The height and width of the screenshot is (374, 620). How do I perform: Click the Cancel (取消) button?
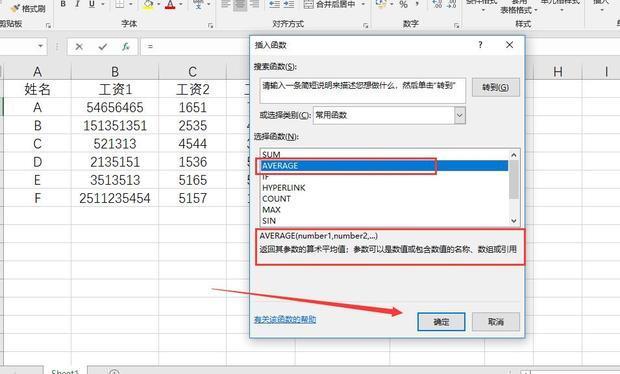(x=495, y=322)
